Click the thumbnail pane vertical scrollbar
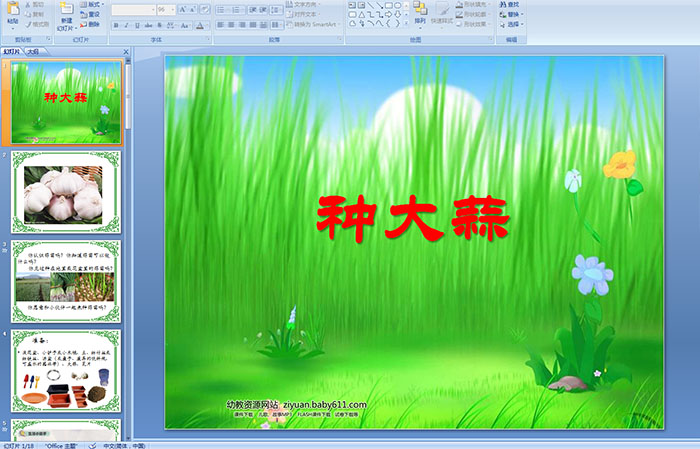The image size is (700, 449). [x=129, y=250]
